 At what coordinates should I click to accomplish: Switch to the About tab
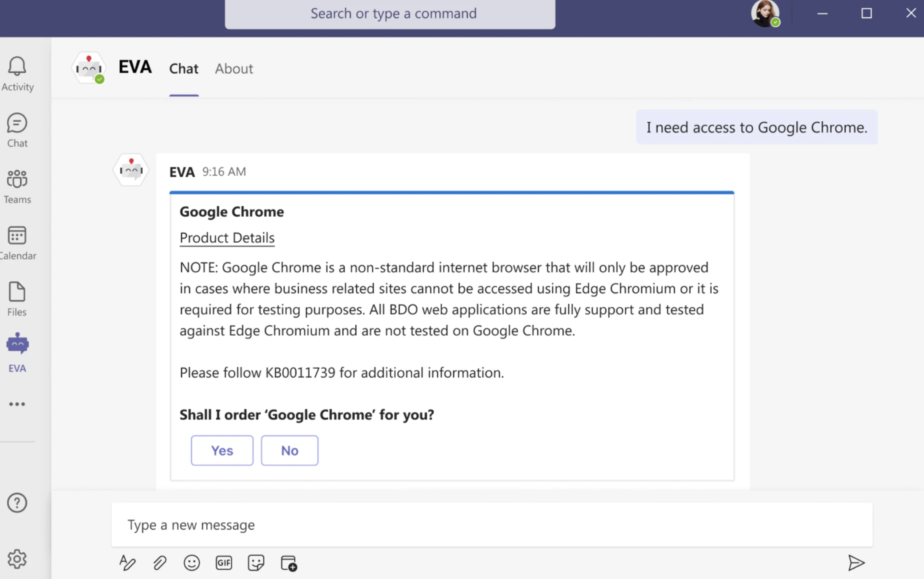pyautogui.click(x=234, y=68)
